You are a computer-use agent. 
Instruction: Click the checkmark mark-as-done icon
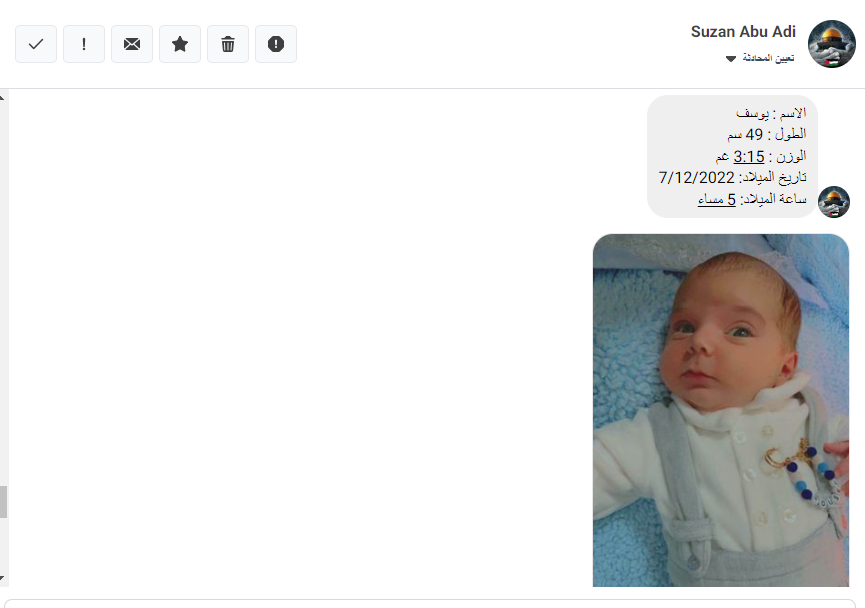click(36, 44)
